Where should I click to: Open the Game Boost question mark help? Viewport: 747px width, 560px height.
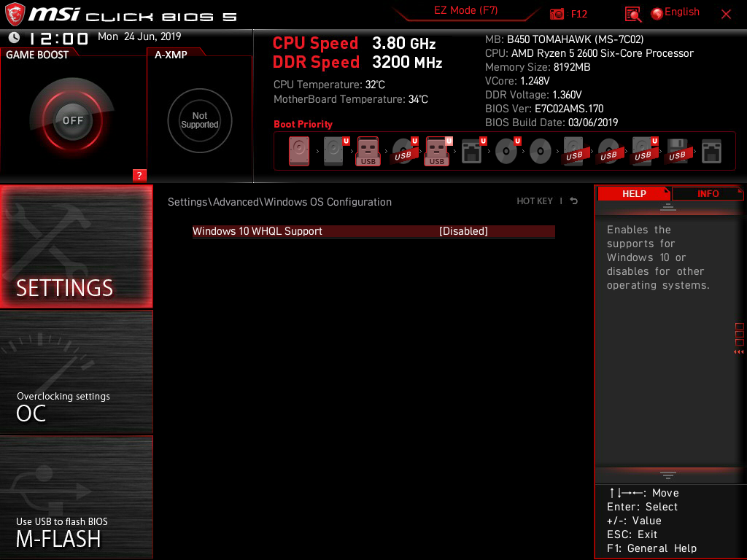139,175
